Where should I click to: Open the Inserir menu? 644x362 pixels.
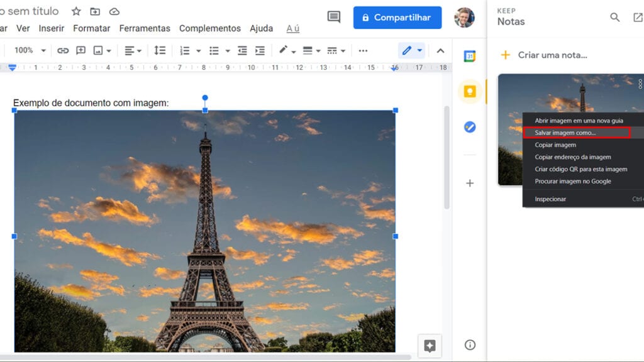coord(52,28)
